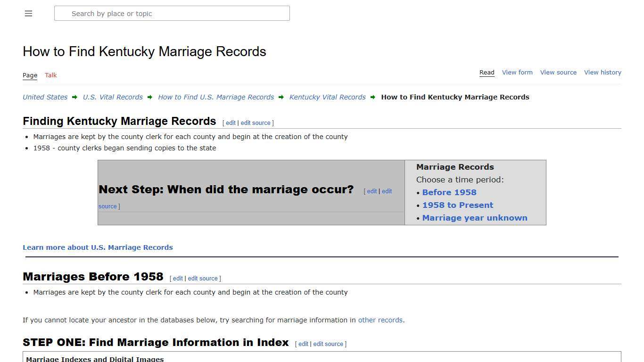
Task: Open View form
Action: coord(517,72)
